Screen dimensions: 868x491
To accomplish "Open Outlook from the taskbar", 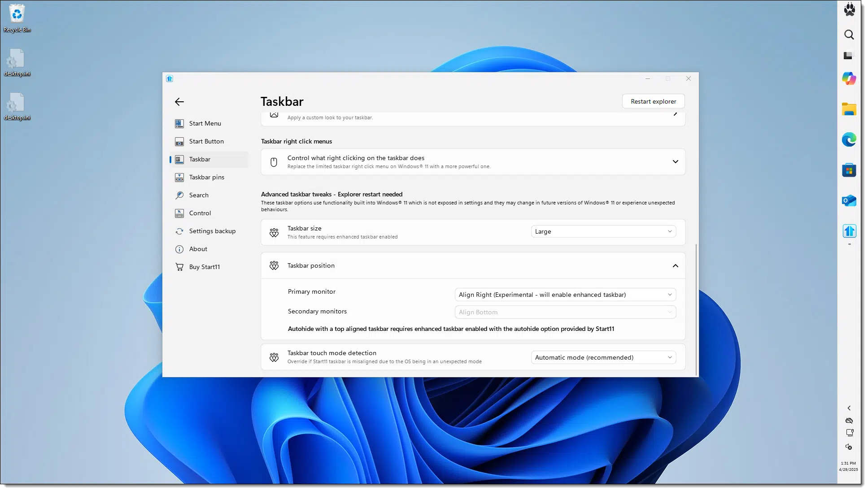I will click(x=849, y=200).
